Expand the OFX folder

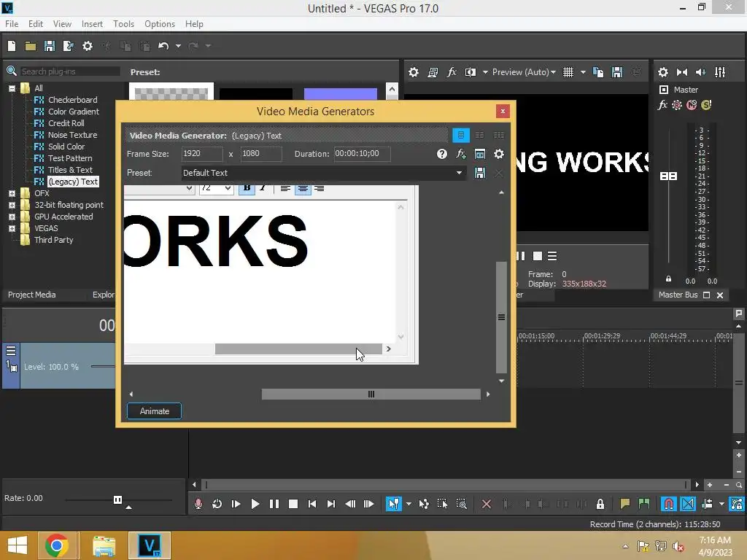pyautogui.click(x=12, y=193)
